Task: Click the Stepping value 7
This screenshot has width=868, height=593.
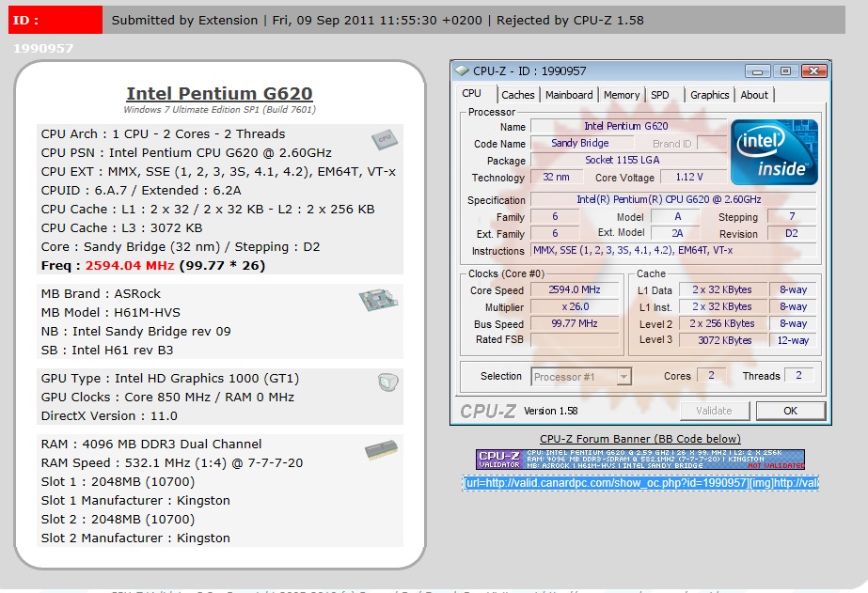Action: [792, 216]
